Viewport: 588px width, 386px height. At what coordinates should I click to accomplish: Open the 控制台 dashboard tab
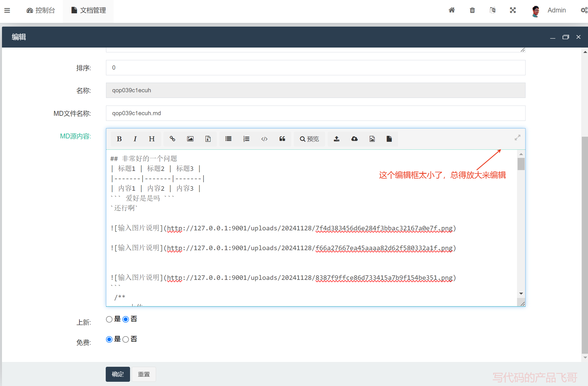(x=41, y=10)
